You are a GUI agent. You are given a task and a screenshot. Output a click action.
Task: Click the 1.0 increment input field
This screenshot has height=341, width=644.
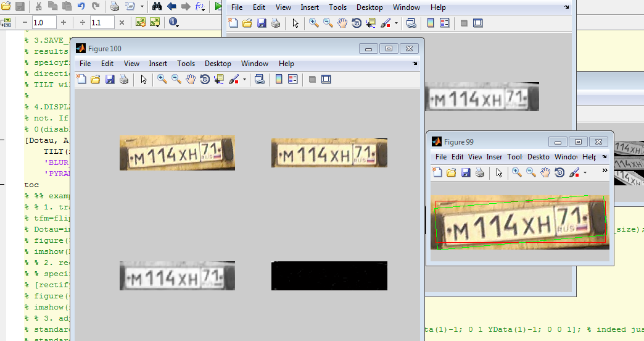44,22
